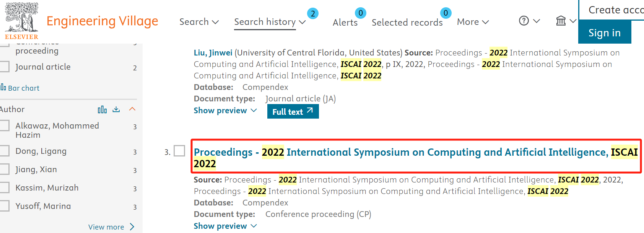Go to Alerts
Image resolution: width=644 pixels, height=233 pixels.
pyautogui.click(x=345, y=23)
